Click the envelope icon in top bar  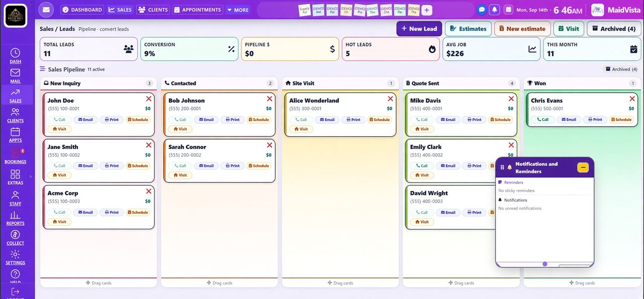pos(46,10)
